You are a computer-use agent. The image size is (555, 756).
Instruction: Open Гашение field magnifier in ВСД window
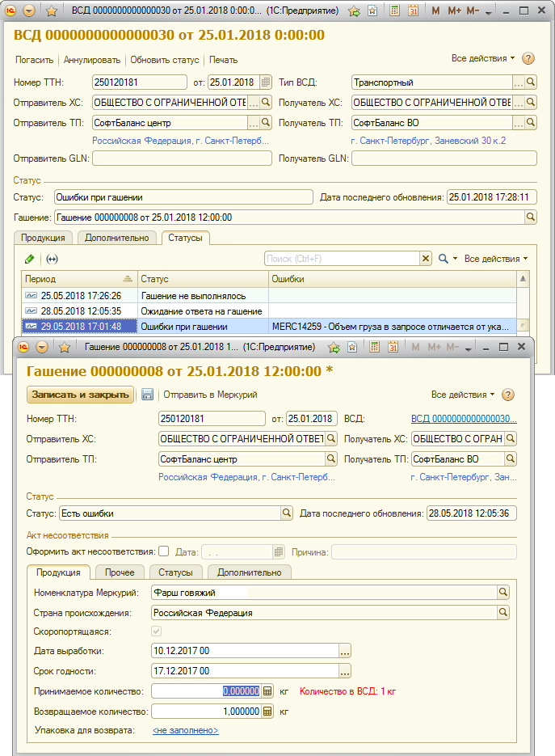pyautogui.click(x=531, y=218)
